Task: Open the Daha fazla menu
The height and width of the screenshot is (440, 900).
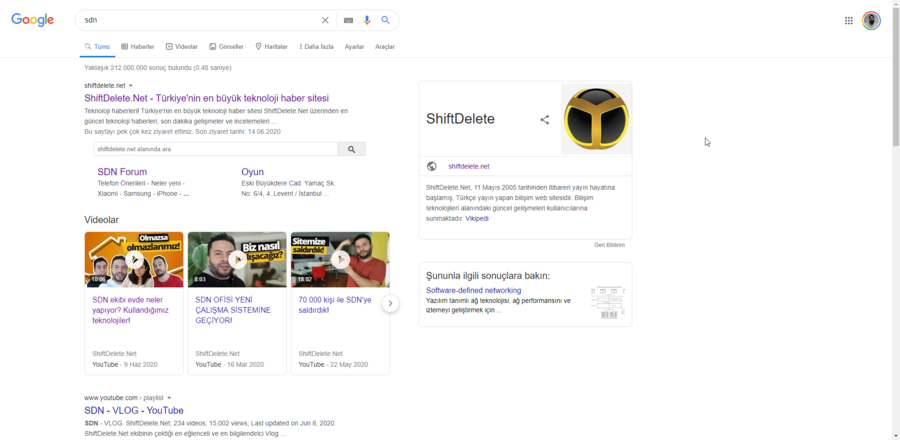Action: 317,47
